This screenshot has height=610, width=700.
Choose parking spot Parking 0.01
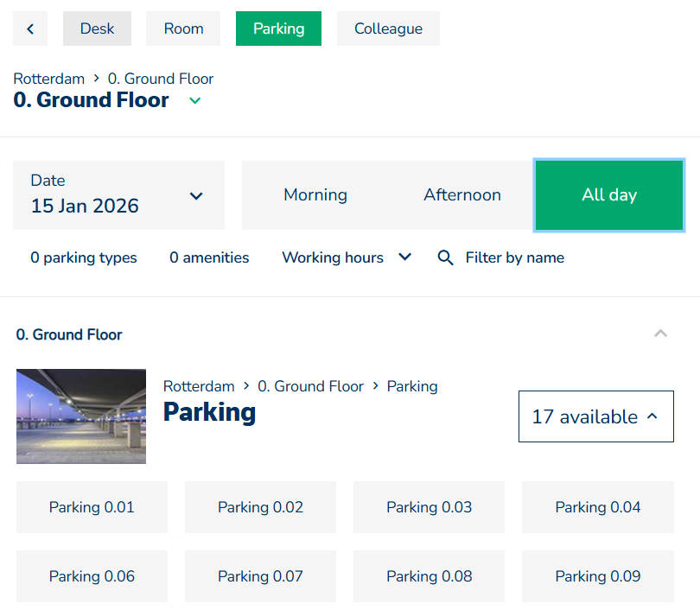[x=92, y=507]
